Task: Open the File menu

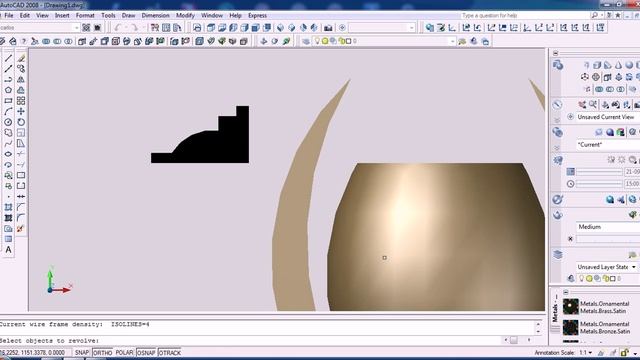Action: point(9,16)
